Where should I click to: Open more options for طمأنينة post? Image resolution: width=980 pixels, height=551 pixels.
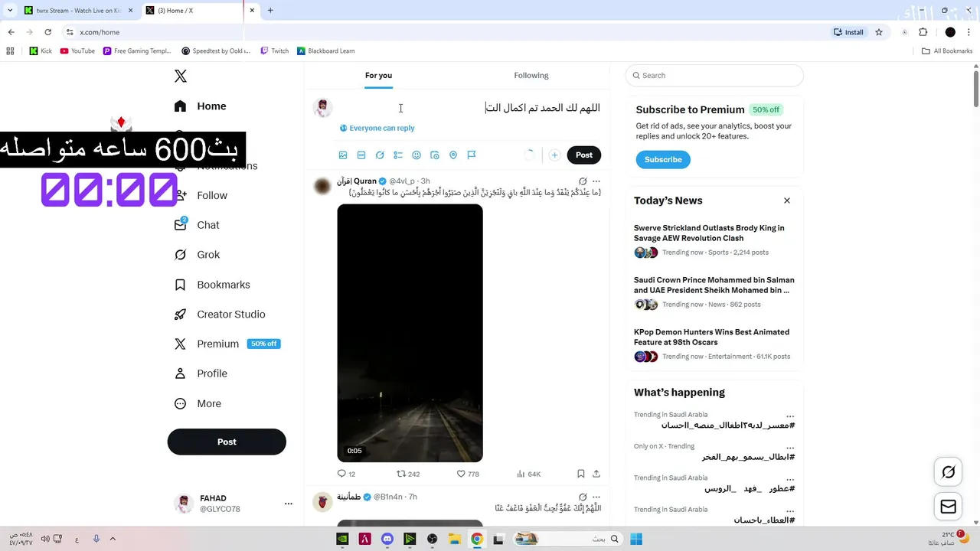coord(596,497)
